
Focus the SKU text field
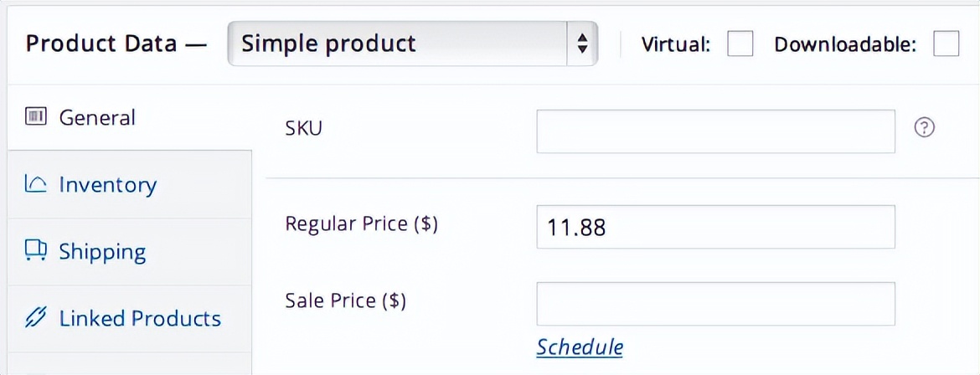(715, 131)
